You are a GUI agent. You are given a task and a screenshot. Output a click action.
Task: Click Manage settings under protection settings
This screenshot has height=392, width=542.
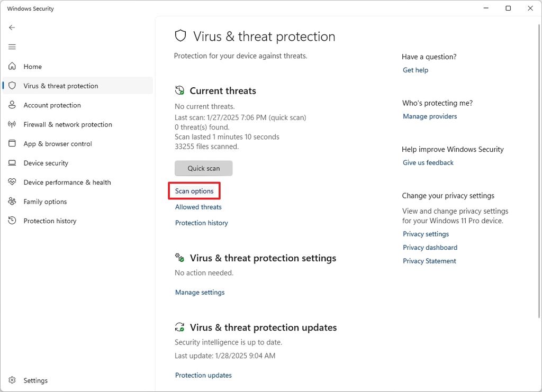coord(200,292)
